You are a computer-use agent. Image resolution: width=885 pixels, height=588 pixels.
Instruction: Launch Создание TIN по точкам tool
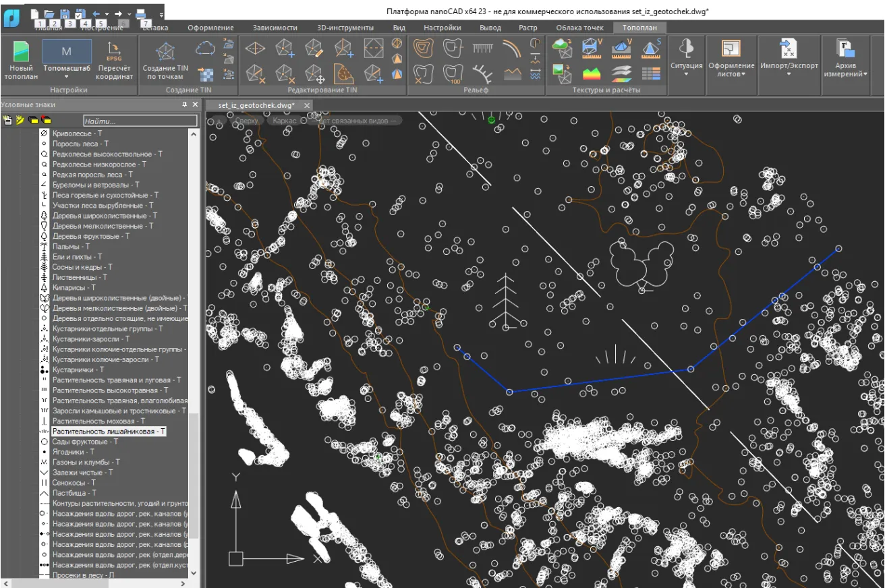[165, 61]
